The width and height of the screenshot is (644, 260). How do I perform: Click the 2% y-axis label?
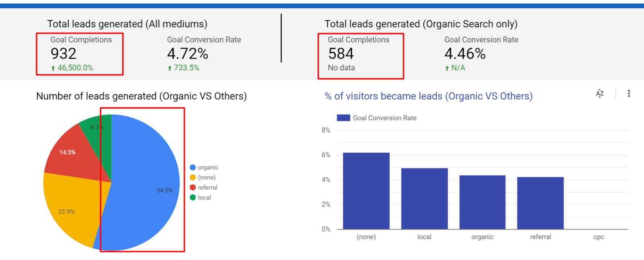click(x=326, y=205)
